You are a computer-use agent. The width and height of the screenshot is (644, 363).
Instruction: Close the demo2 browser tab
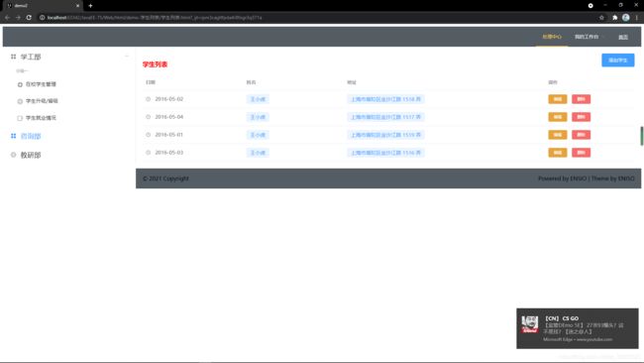tap(77, 6)
